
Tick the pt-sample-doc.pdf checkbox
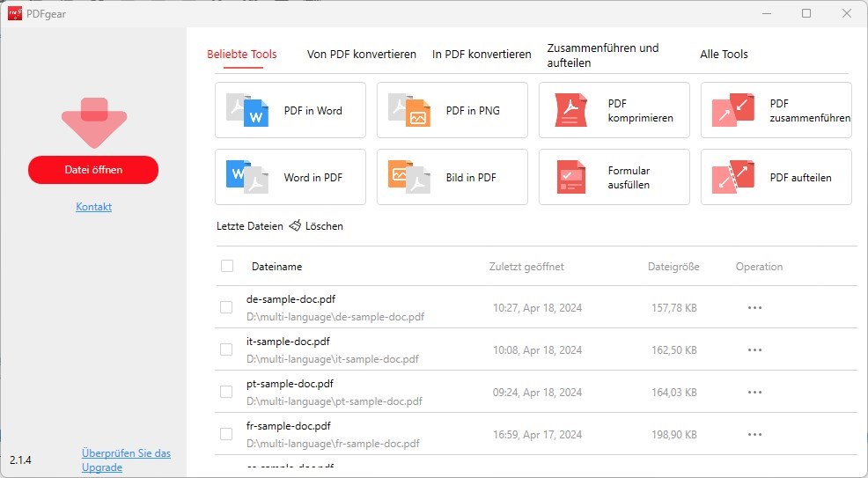(226, 391)
